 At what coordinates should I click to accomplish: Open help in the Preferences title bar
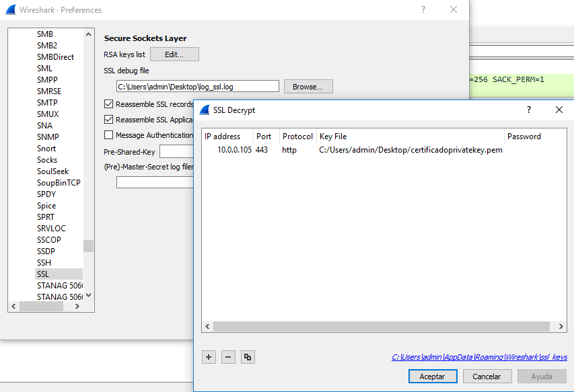(423, 9)
